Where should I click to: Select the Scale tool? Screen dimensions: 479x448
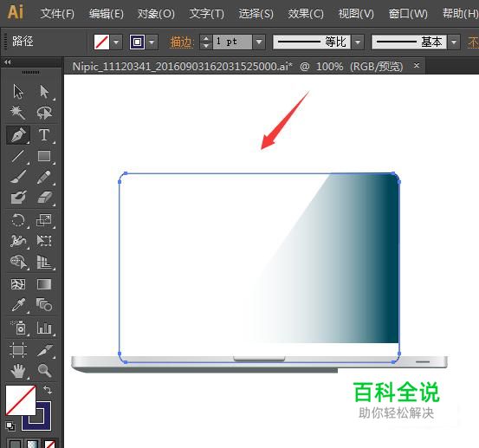point(44,220)
